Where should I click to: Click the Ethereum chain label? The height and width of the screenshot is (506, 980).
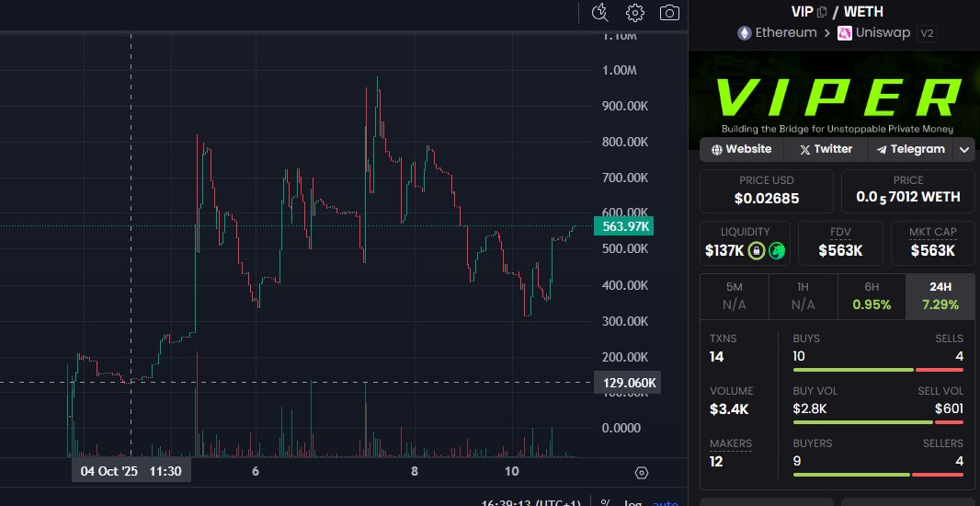pos(786,33)
